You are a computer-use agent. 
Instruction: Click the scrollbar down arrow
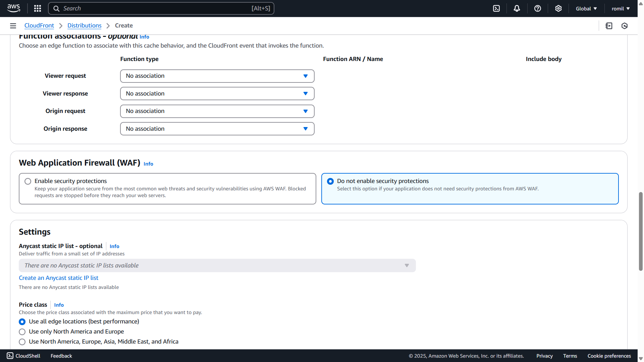(641, 359)
